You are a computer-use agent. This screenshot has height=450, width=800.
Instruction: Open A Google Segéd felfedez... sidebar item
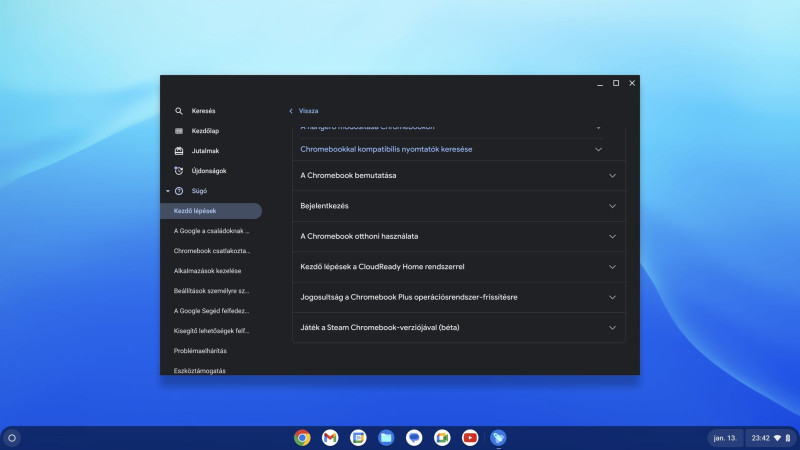[x=211, y=311]
